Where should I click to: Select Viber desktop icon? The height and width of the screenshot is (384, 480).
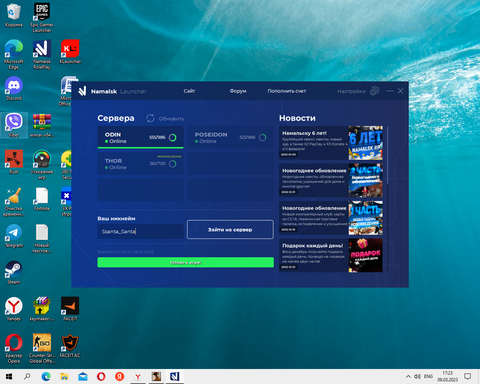tap(14, 125)
